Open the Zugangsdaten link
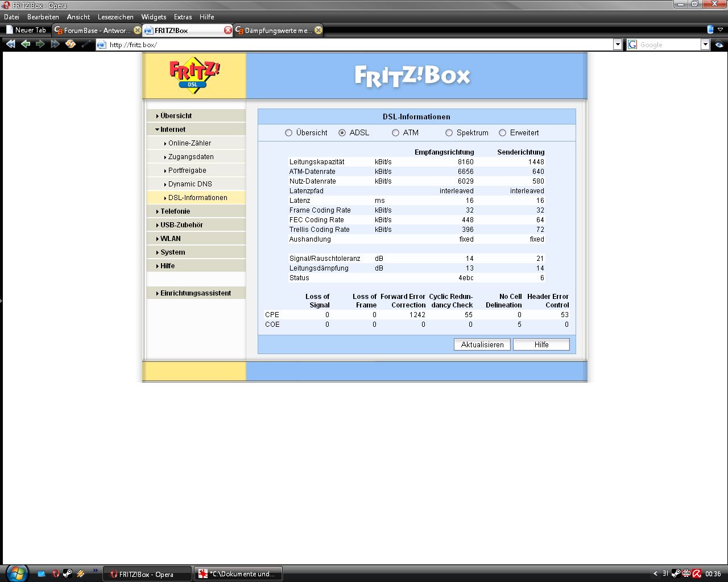 tap(191, 157)
